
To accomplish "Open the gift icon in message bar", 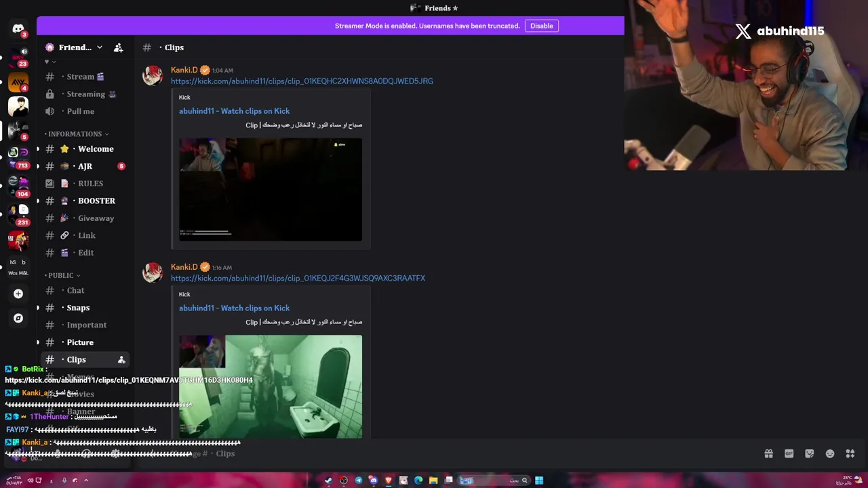I will click(768, 453).
